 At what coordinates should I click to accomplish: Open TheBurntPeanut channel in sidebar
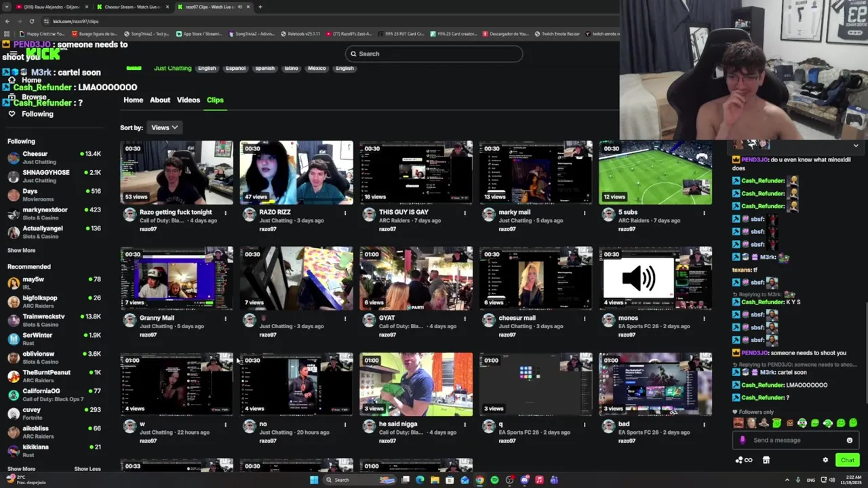tap(54, 376)
